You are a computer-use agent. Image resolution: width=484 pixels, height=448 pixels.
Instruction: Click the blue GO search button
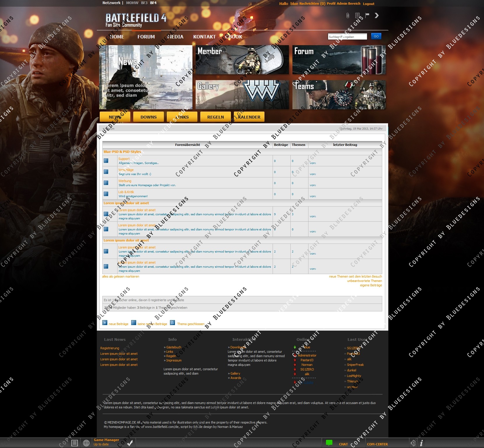[376, 36]
